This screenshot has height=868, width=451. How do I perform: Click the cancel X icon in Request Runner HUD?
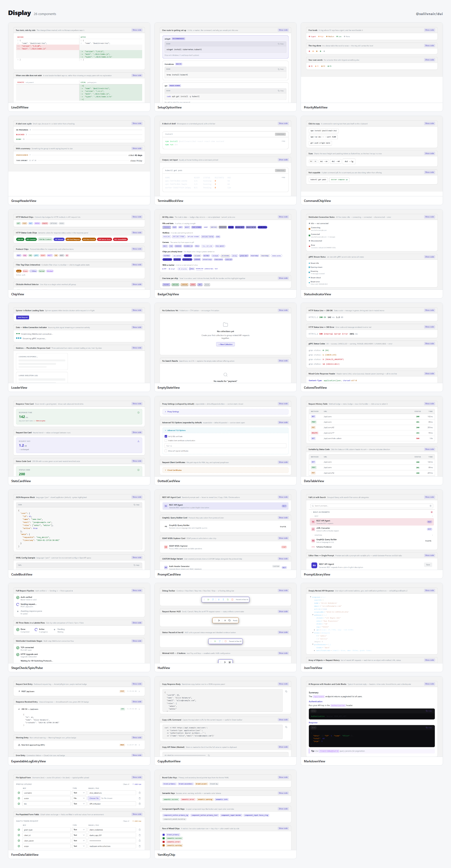[225, 620]
